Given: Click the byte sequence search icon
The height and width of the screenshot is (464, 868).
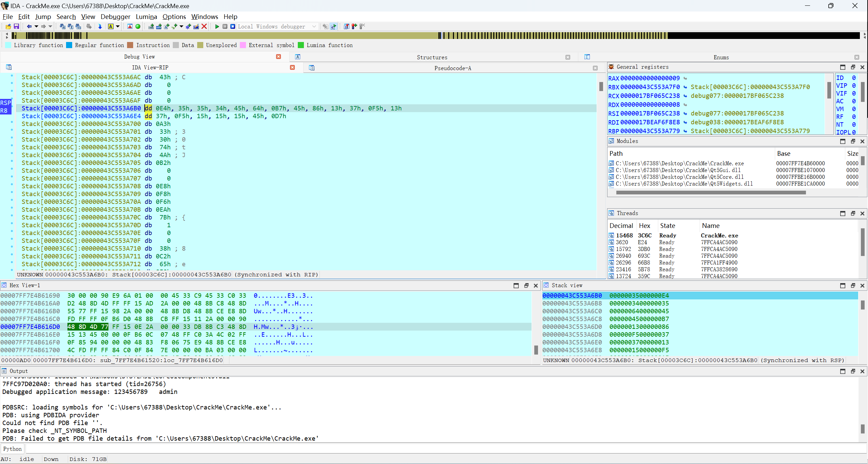Looking at the screenshot, I should coord(78,26).
